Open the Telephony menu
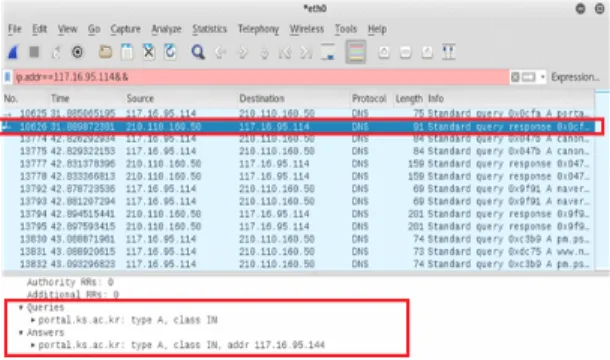 coord(258,29)
